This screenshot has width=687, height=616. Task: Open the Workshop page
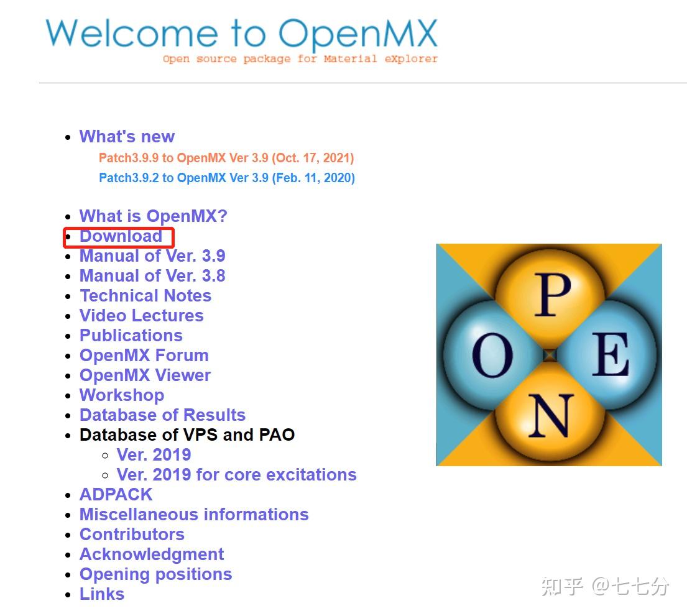pyautogui.click(x=122, y=395)
